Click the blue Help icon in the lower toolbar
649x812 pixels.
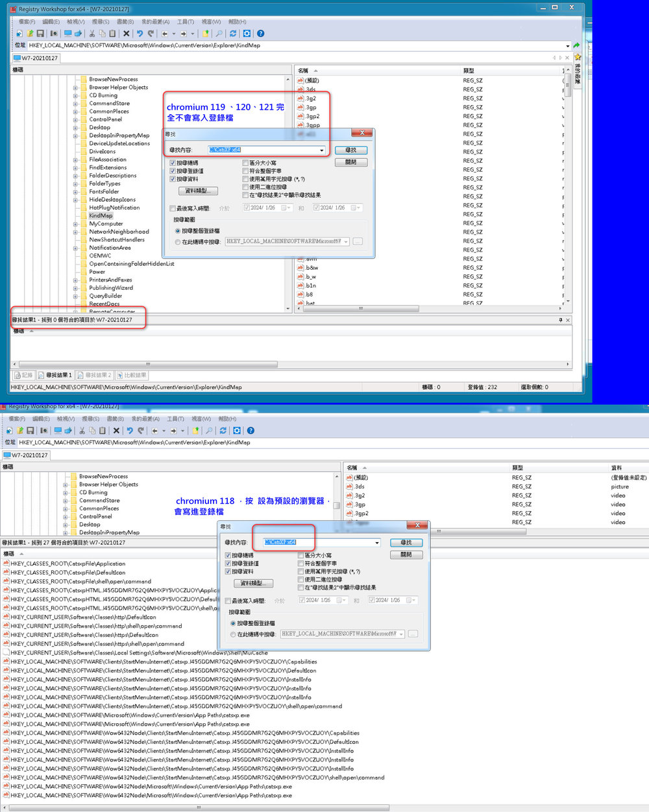tap(251, 431)
